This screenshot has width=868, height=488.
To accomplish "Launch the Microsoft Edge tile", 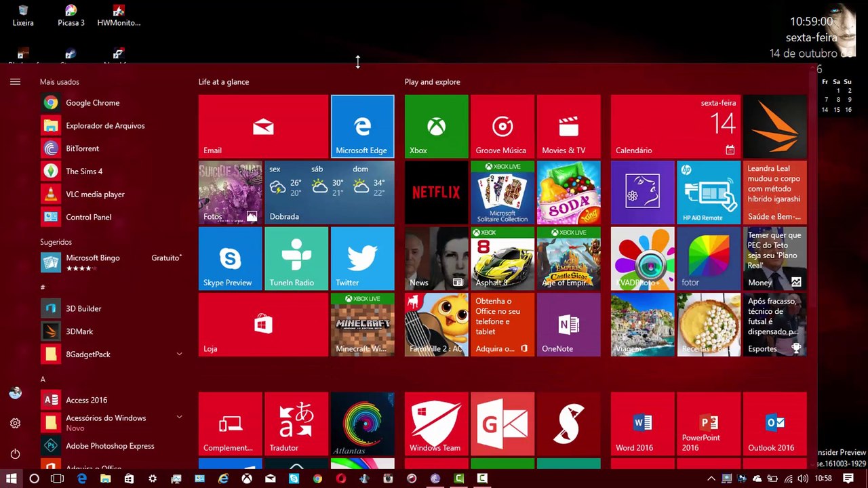I will [x=363, y=126].
